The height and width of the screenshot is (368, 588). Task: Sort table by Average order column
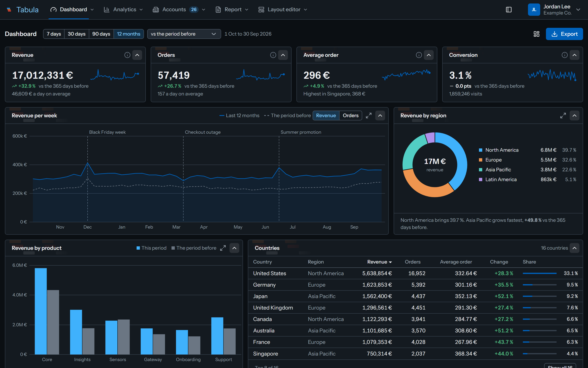point(456,262)
